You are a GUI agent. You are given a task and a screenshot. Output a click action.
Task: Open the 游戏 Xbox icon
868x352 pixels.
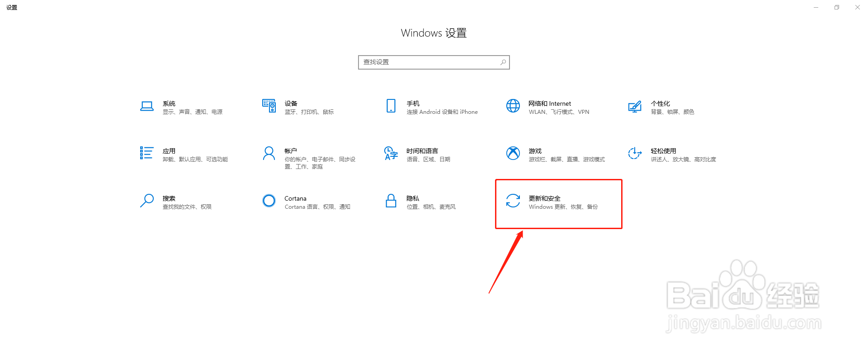coord(513,153)
